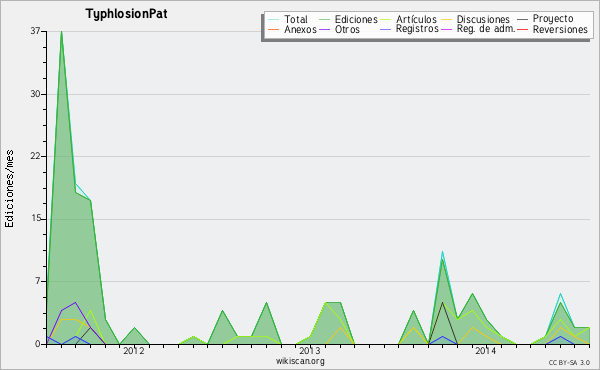The height and width of the screenshot is (370, 600).
Task: Click the orange Anexos legend line swatch
Action: click(x=274, y=29)
